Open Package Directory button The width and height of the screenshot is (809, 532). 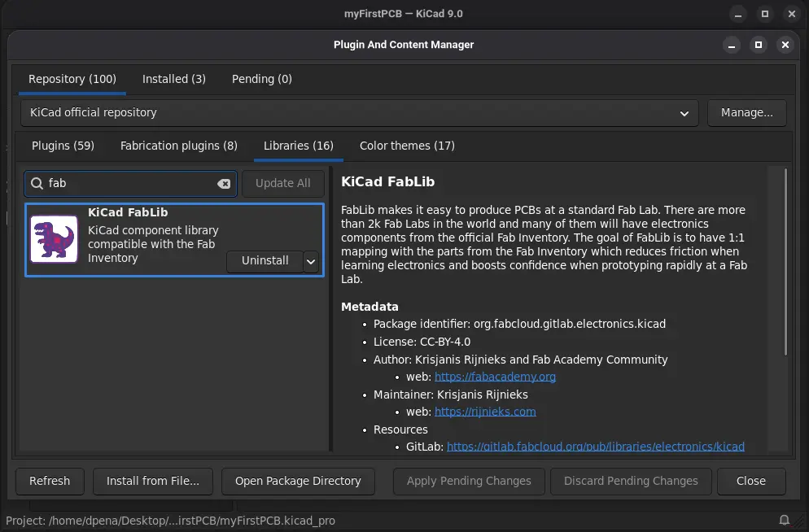(x=297, y=481)
